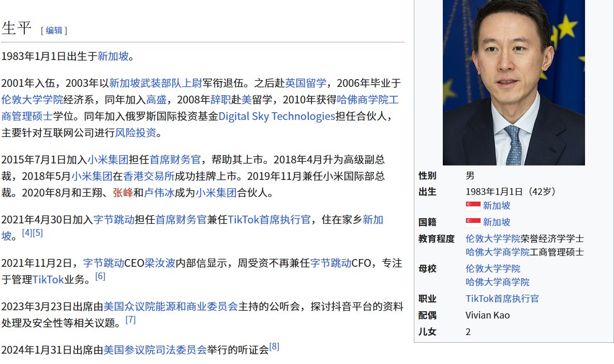Click the birth date 1983年1月1日（42岁）
The width and height of the screenshot is (614, 364).
511,192
